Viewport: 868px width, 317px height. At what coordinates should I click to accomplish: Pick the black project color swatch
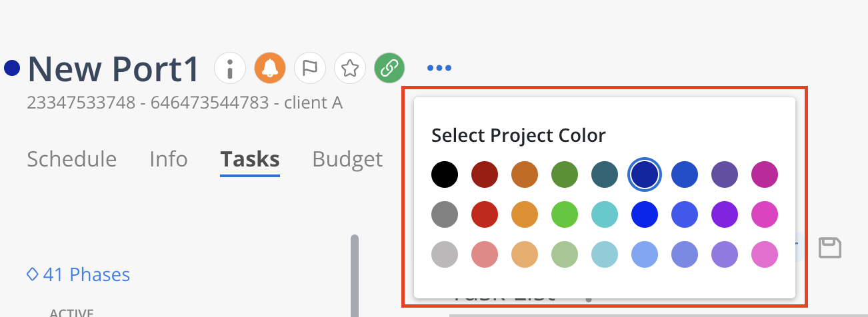[445, 175]
